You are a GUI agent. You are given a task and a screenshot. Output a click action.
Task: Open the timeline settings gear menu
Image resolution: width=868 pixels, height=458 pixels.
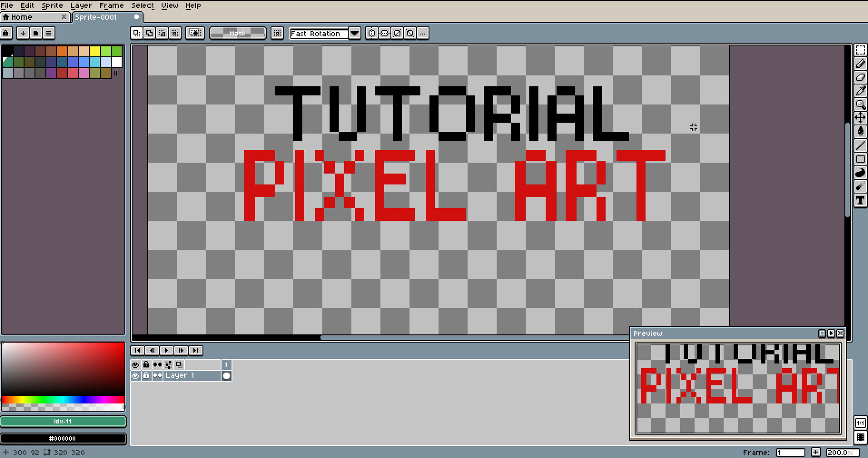click(168, 364)
